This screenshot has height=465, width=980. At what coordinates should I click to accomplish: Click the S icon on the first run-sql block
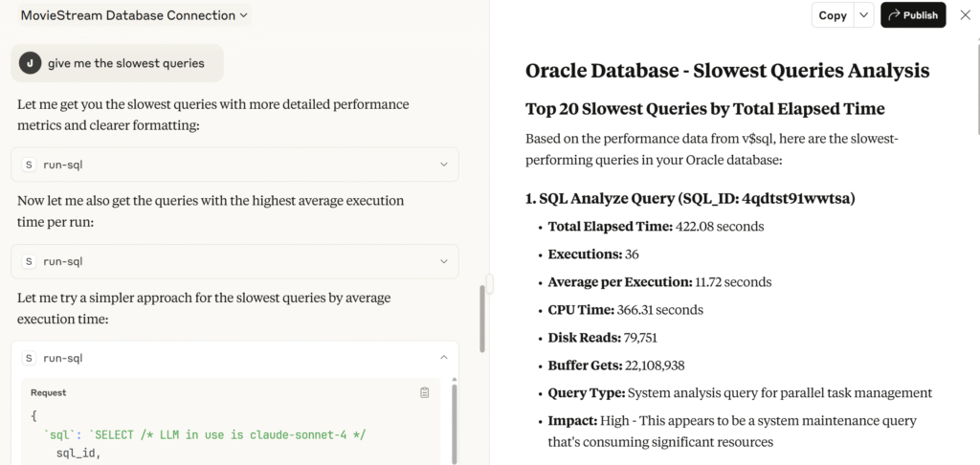point(29,165)
